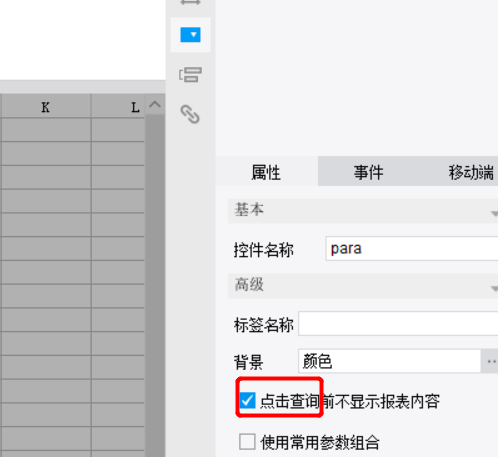Select column L header
The image size is (498, 457).
tap(118, 107)
